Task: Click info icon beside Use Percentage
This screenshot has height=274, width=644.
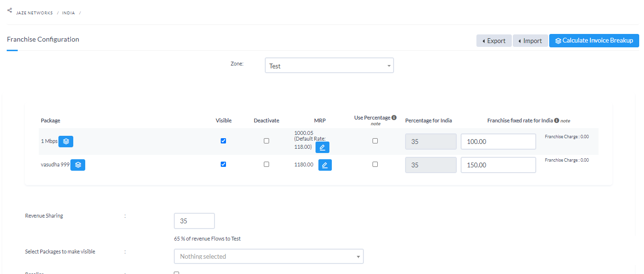Action: coord(394,118)
